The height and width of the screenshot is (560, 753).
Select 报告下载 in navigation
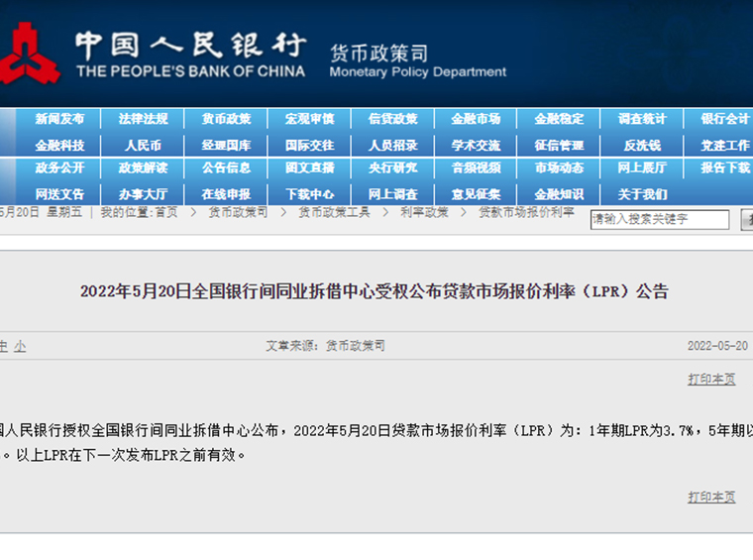725,168
